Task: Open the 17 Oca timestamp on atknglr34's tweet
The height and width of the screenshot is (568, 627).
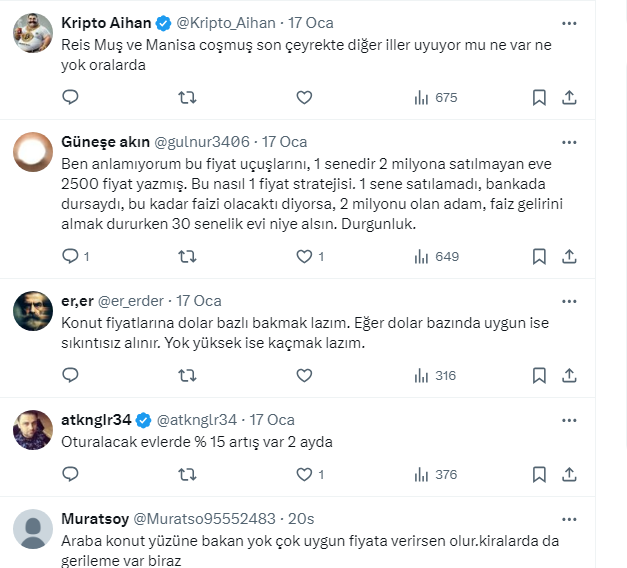Action: click(271, 419)
